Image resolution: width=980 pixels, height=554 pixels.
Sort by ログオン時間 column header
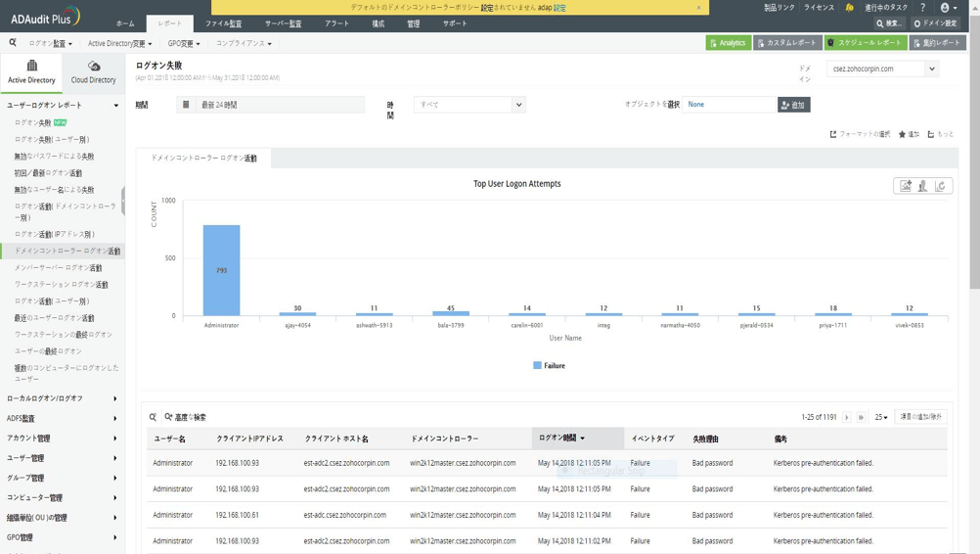coord(562,439)
